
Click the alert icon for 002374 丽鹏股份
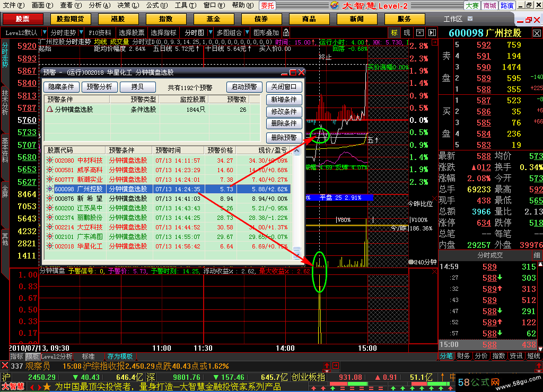click(50, 217)
